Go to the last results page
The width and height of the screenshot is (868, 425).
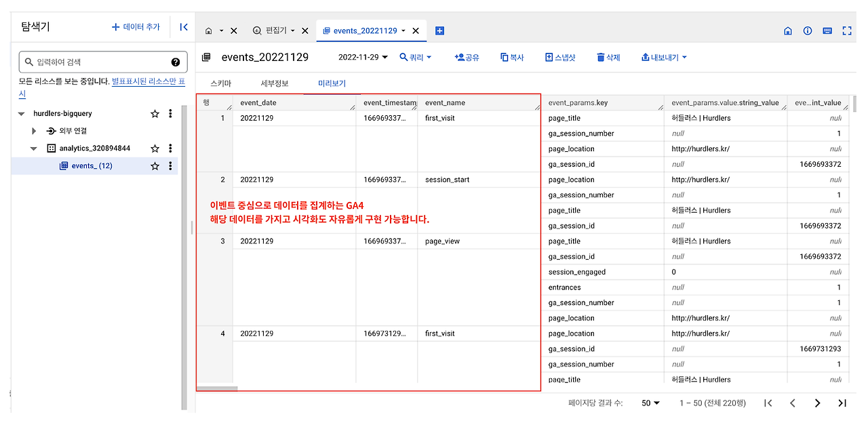(x=842, y=403)
